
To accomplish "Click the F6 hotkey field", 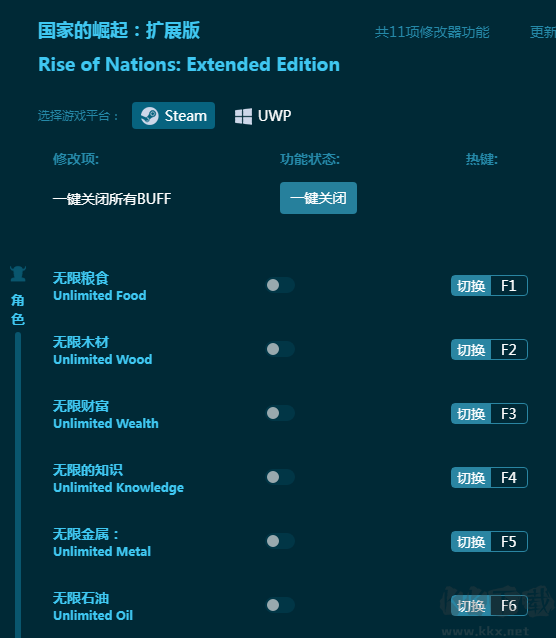I will click(x=509, y=605).
